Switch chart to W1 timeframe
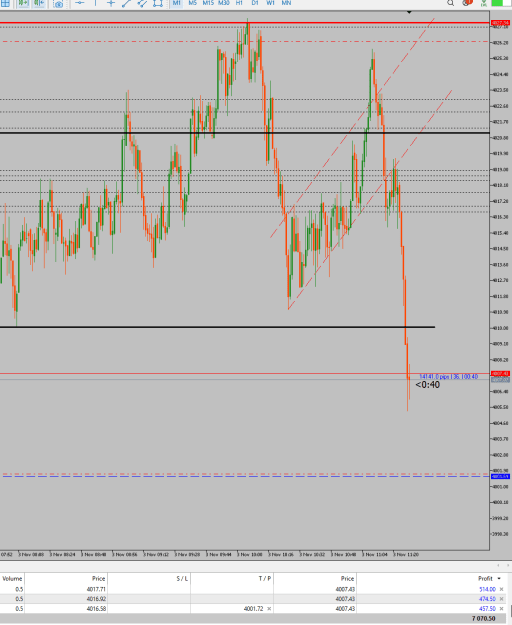This screenshot has height=625, width=512. point(271,3)
